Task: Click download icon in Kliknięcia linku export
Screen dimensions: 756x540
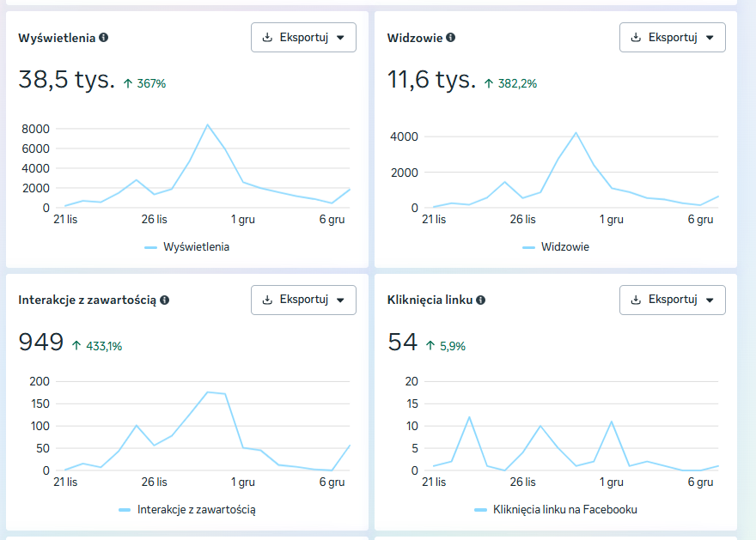Action: (636, 300)
